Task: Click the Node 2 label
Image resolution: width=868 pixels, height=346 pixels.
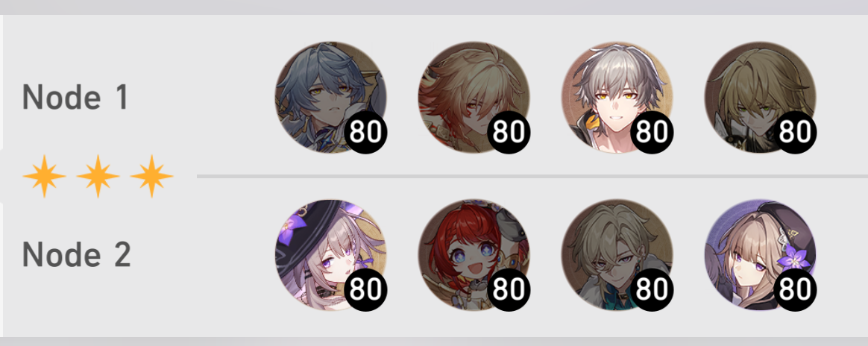Action: [x=76, y=255]
